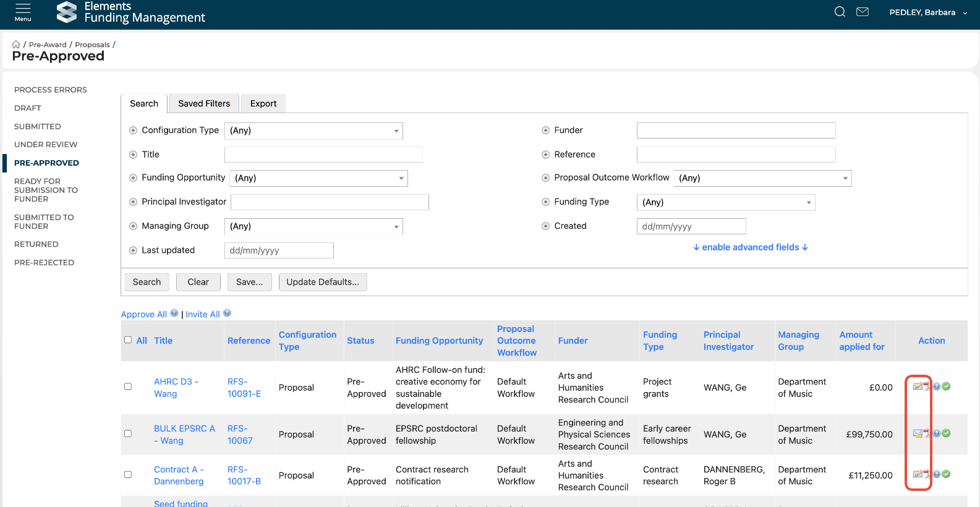Click the home icon in breadcrumb
Viewport: 980px width, 507px height.
tap(16, 45)
